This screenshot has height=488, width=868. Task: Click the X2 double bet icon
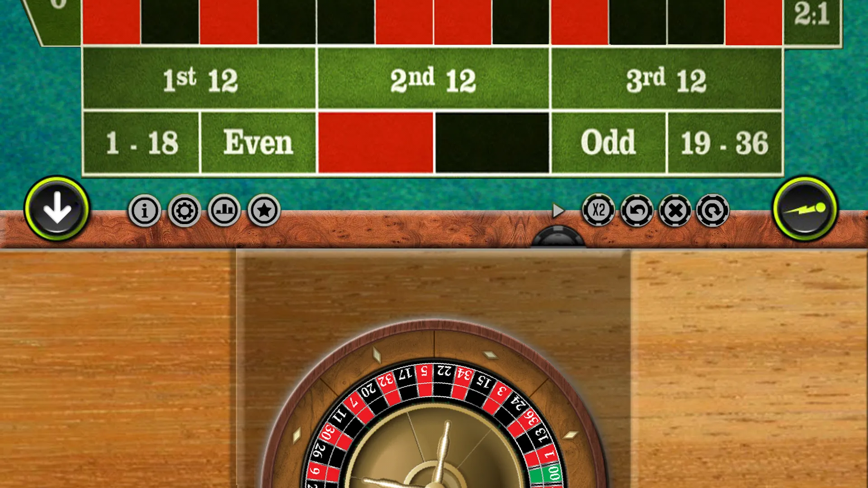(x=597, y=210)
